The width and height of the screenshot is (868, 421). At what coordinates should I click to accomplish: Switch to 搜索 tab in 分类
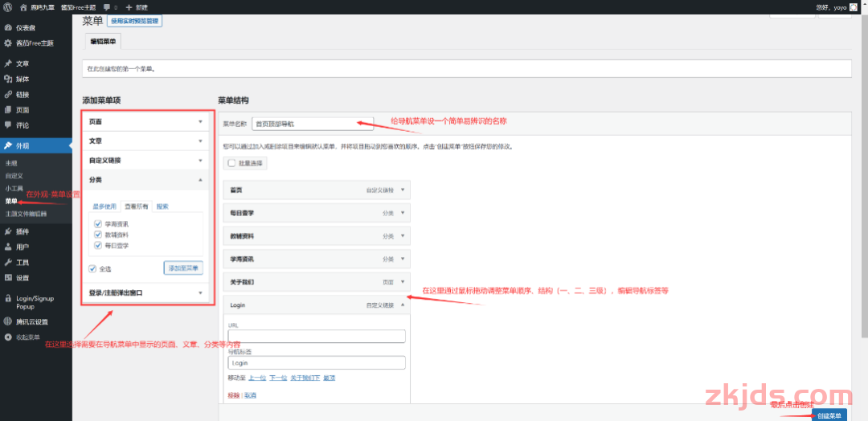[x=162, y=206]
